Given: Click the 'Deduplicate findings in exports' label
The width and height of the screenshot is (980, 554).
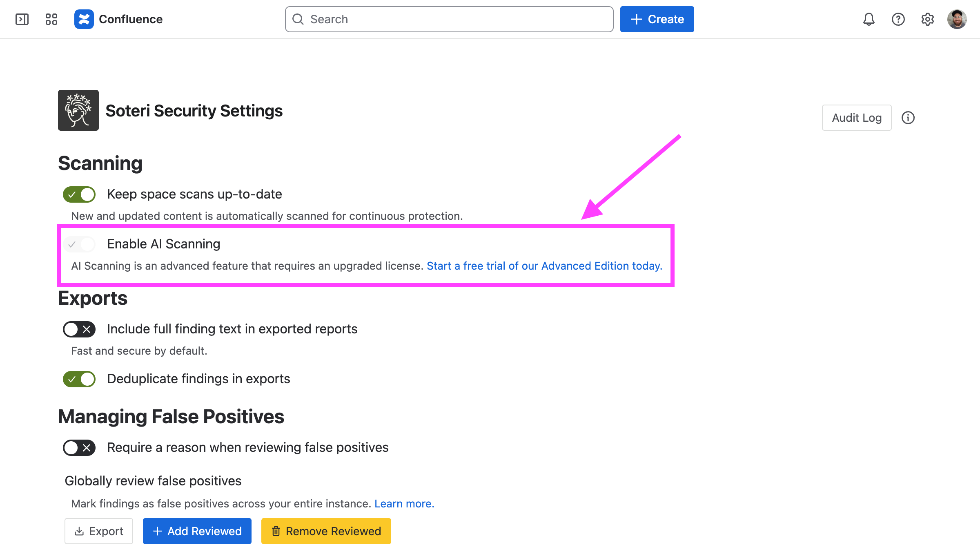Looking at the screenshot, I should tap(198, 379).
